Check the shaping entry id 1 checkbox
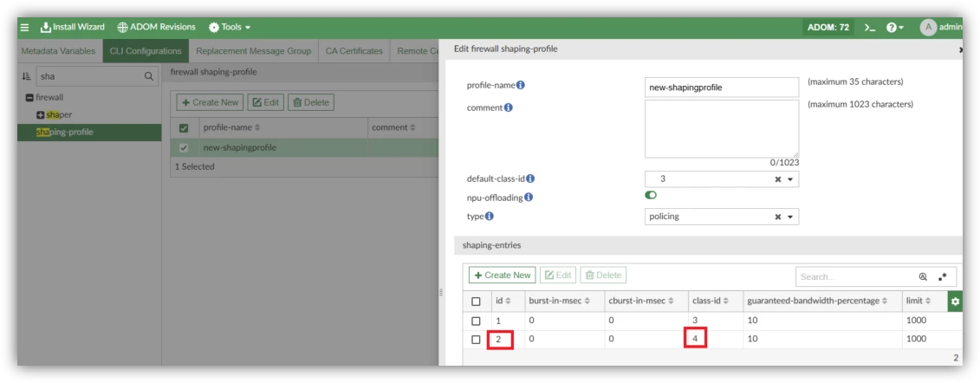The image size is (980, 383). (x=477, y=321)
